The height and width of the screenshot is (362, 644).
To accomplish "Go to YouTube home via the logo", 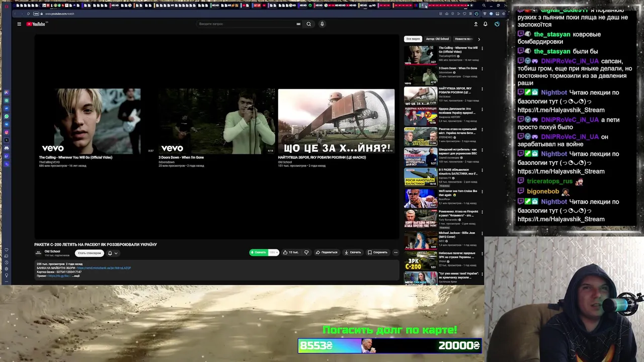I will point(36,24).
